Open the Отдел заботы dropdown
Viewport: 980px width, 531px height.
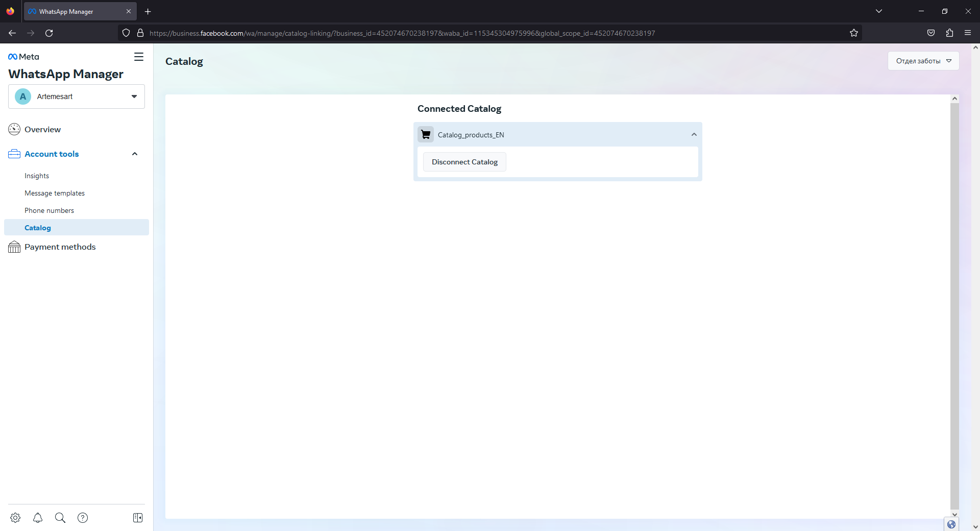pyautogui.click(x=923, y=61)
